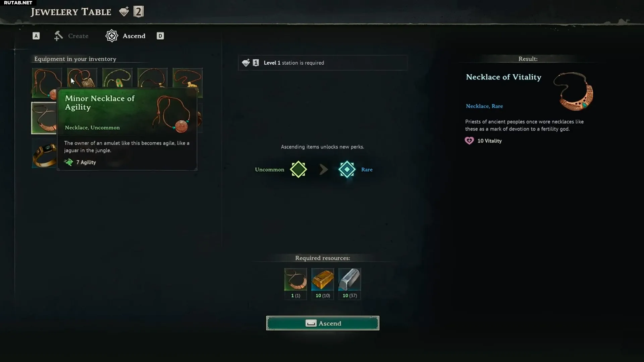Viewport: 644px width, 362px height.
Task: Click the gold ingot required resource
Action: (323, 280)
